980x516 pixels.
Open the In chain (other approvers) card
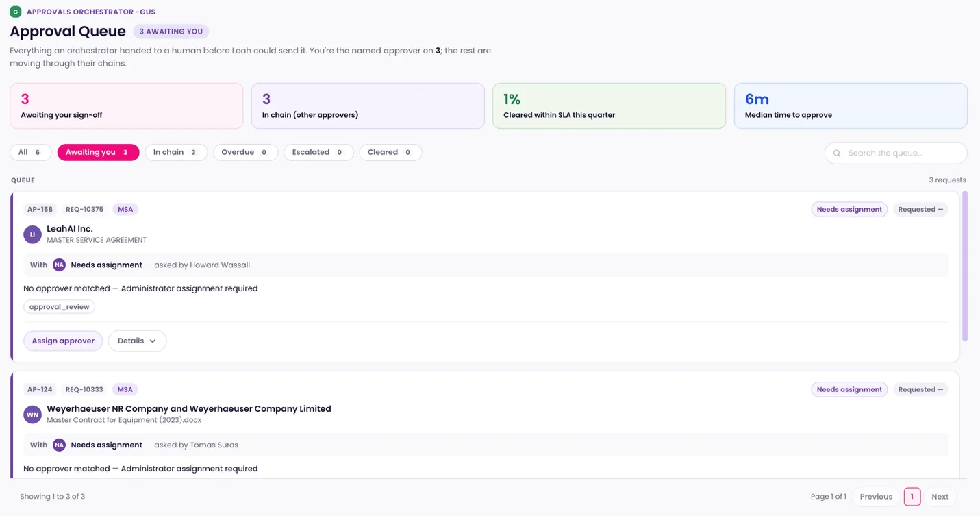point(368,106)
